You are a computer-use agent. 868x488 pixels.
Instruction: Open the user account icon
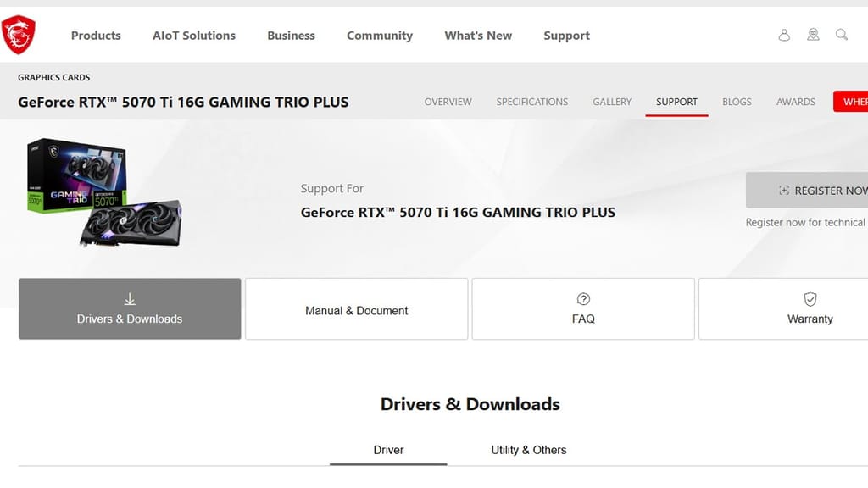(784, 36)
